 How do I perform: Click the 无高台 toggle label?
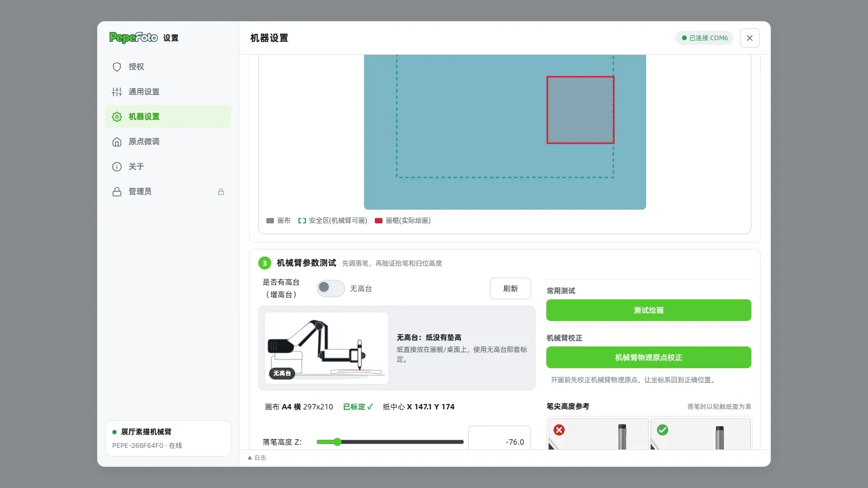point(361,288)
